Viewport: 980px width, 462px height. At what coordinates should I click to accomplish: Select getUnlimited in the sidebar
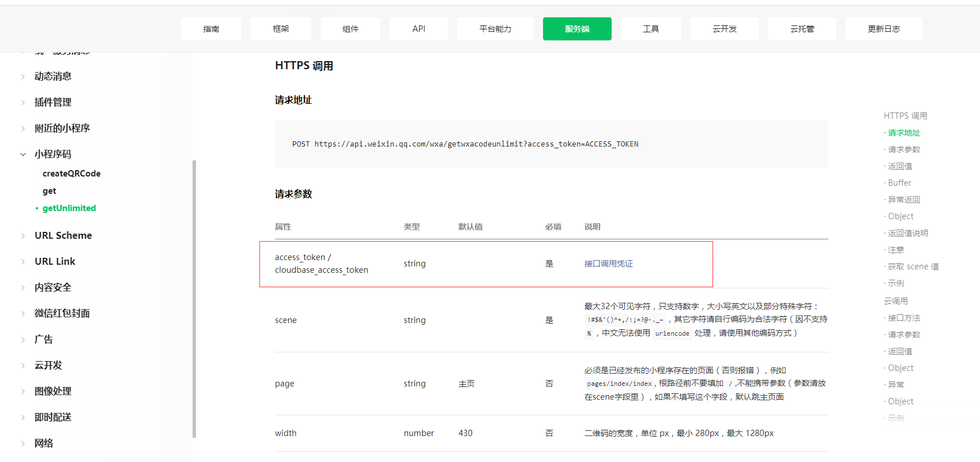pyautogui.click(x=69, y=208)
